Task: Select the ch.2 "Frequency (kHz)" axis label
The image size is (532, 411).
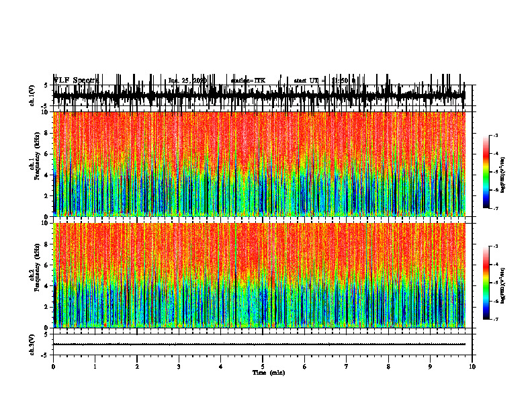Action: (37, 267)
